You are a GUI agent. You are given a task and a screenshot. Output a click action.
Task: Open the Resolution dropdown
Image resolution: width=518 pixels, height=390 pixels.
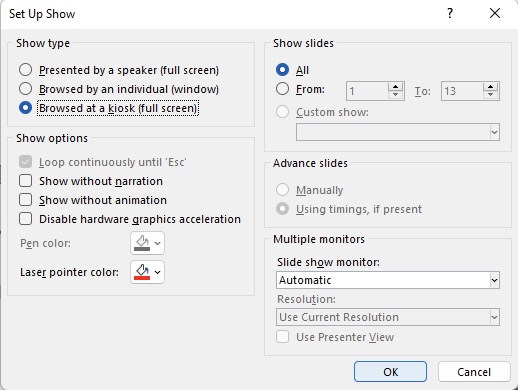(x=388, y=317)
